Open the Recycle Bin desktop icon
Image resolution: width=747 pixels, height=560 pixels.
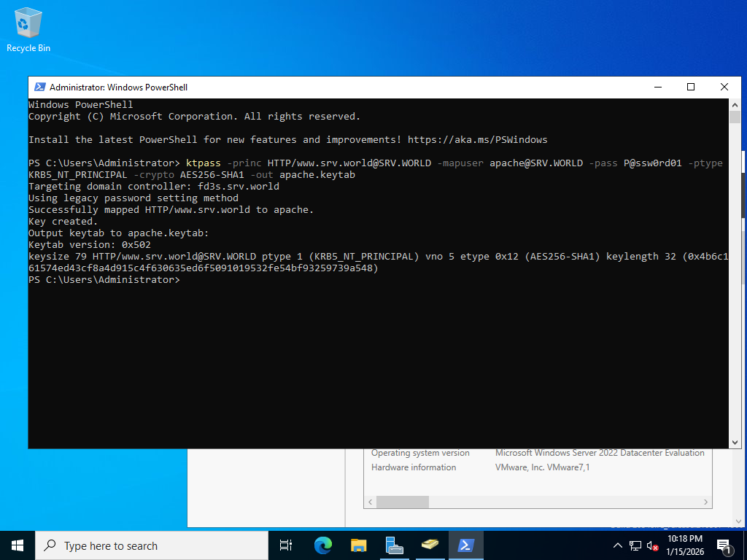click(x=28, y=29)
